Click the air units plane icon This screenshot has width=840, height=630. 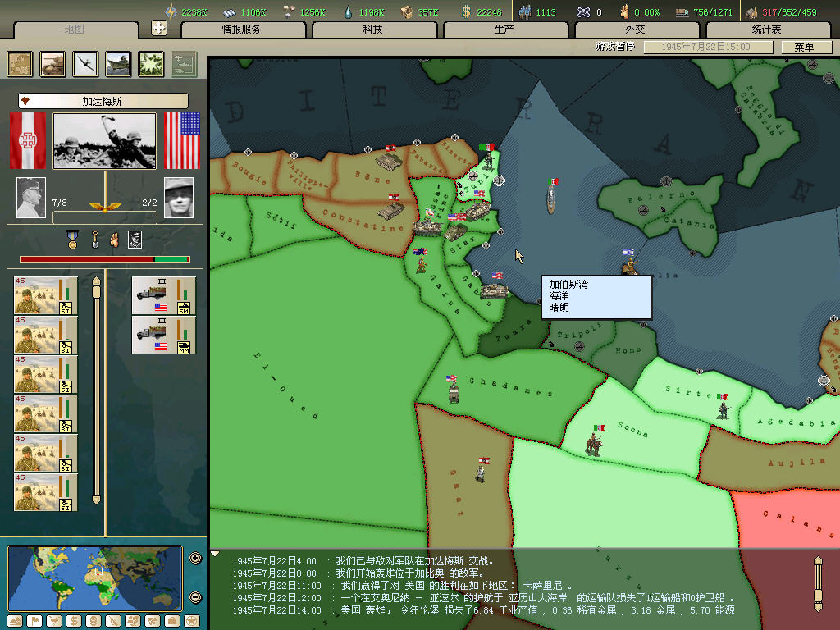[85, 64]
